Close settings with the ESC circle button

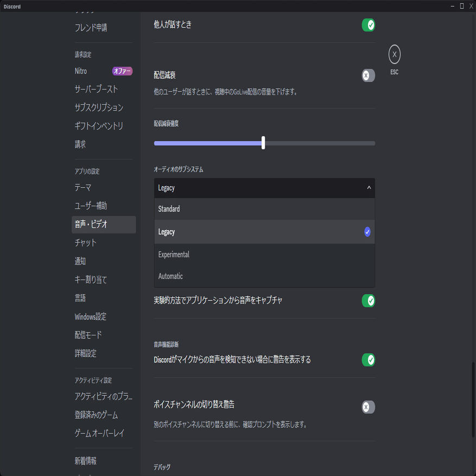click(394, 54)
